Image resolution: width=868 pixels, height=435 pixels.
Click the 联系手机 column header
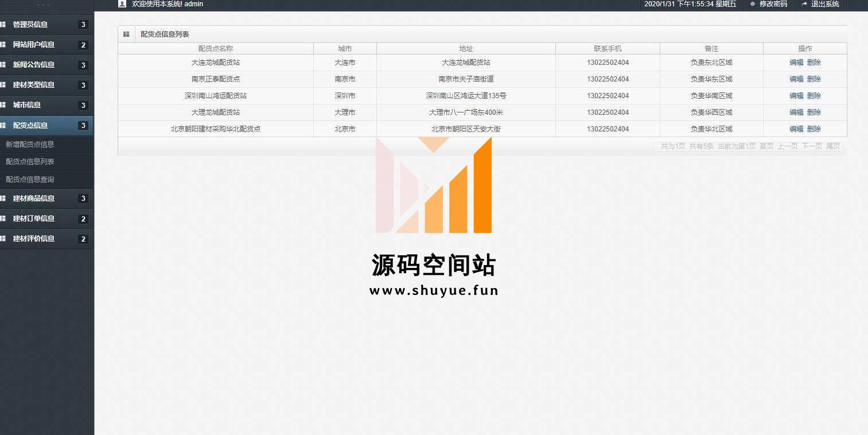[608, 49]
